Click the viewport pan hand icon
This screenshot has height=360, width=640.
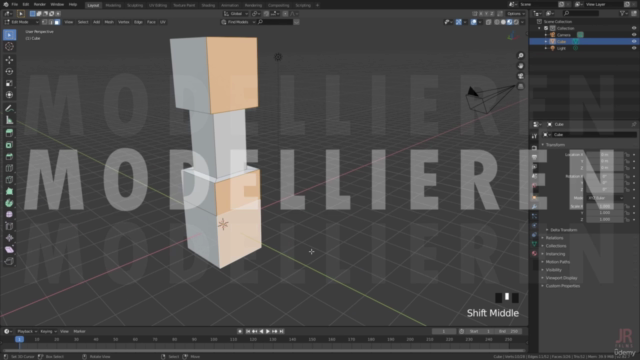point(520,66)
